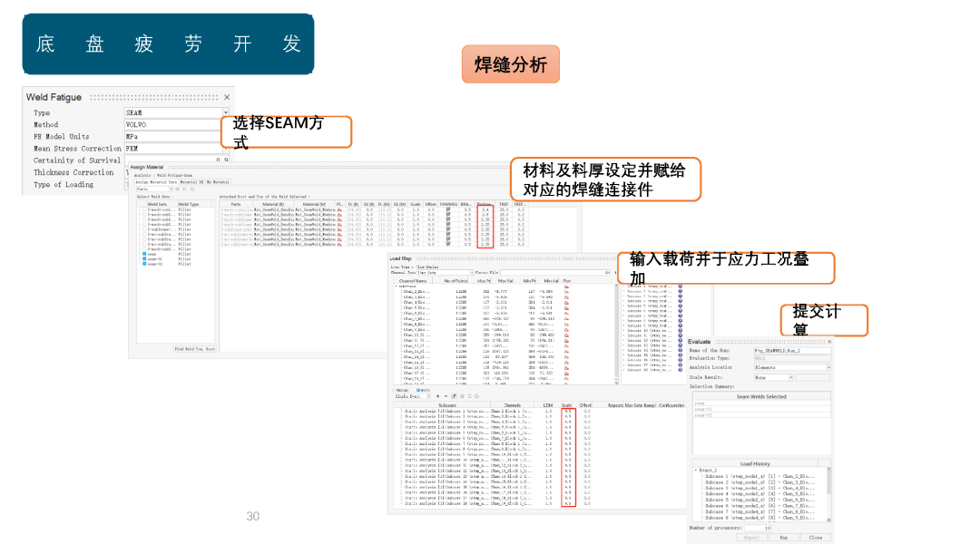The image size is (980, 554).
Task: Click the Thickness column header in material table
Action: point(484,204)
